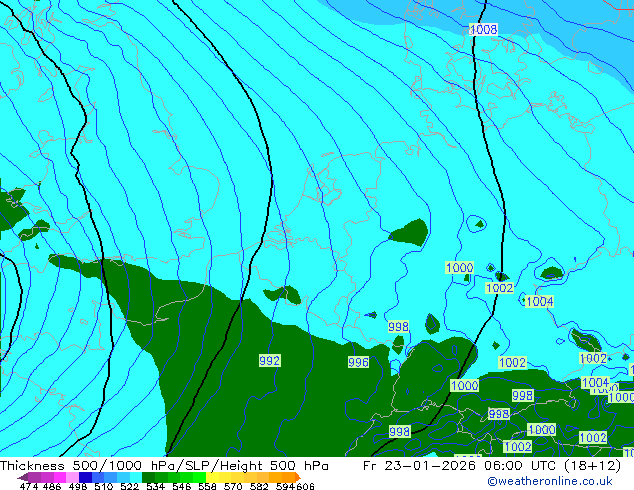This screenshot has width=634, height=490.
Task: Click the 992 isobar label
Action: tap(269, 360)
